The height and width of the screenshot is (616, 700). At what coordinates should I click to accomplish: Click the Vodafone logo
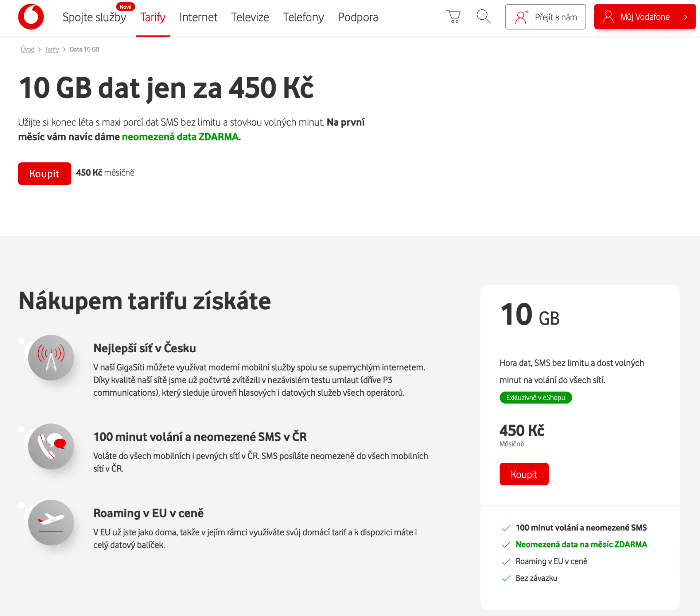pos(31,16)
